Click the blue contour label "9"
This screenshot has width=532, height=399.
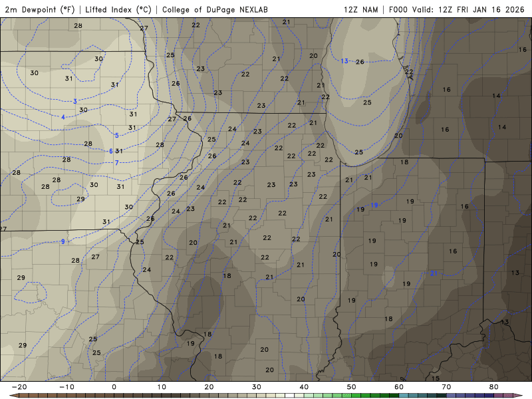pos(63,241)
